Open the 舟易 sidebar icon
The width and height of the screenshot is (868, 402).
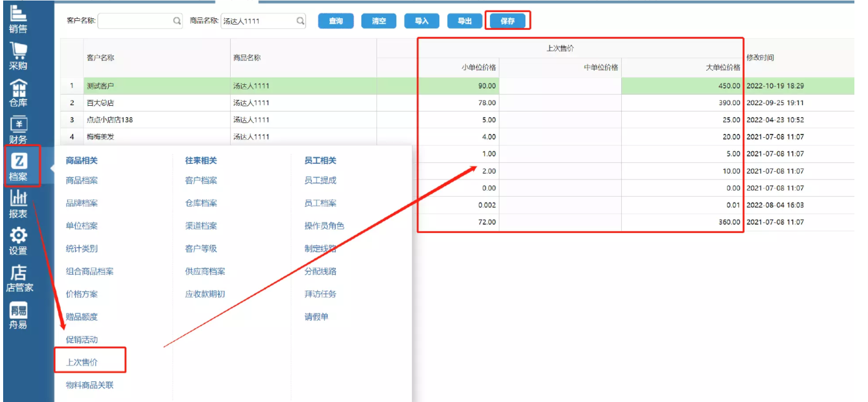coord(18,315)
